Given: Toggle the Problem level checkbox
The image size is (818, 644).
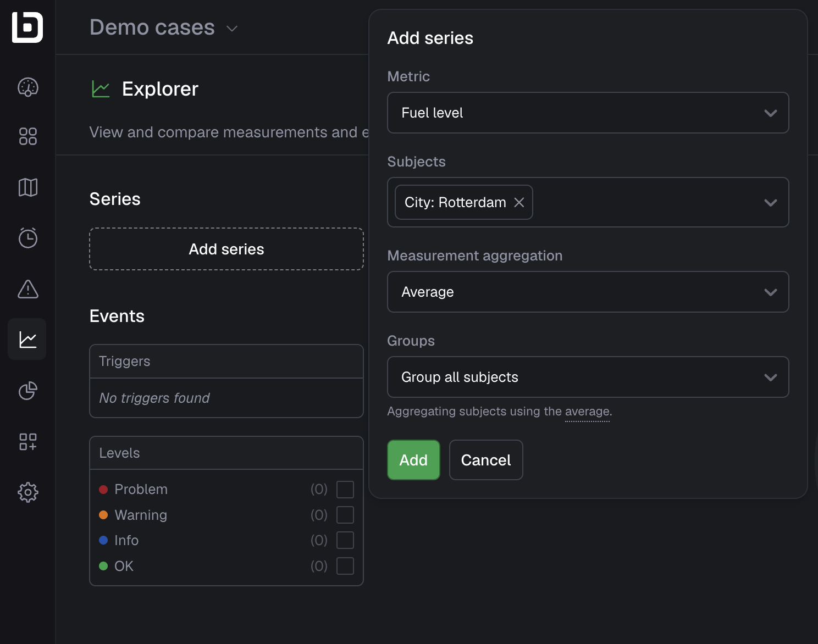Looking at the screenshot, I should [345, 489].
